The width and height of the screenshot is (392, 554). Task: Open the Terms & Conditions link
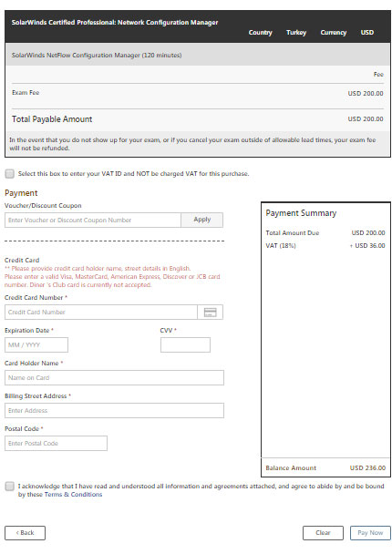click(x=73, y=494)
